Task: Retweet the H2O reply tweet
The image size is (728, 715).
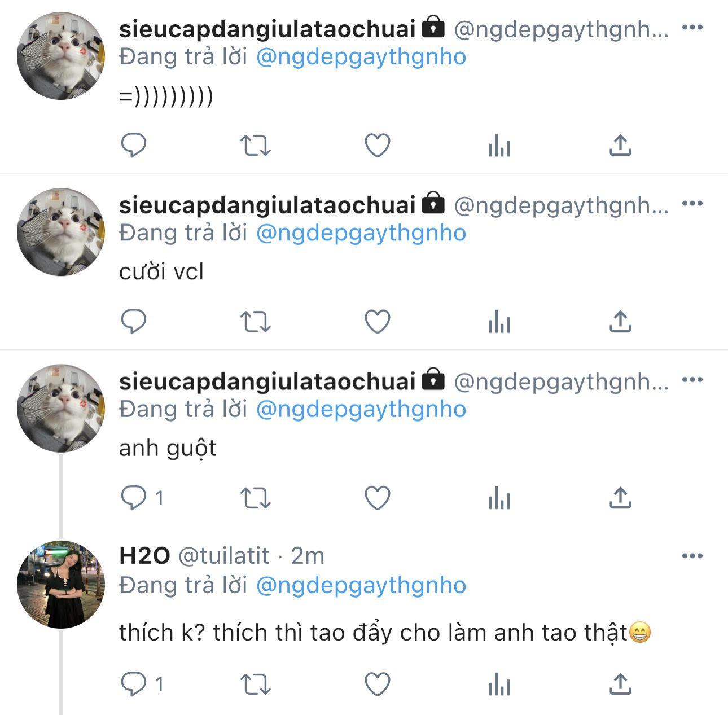Action: click(x=256, y=685)
